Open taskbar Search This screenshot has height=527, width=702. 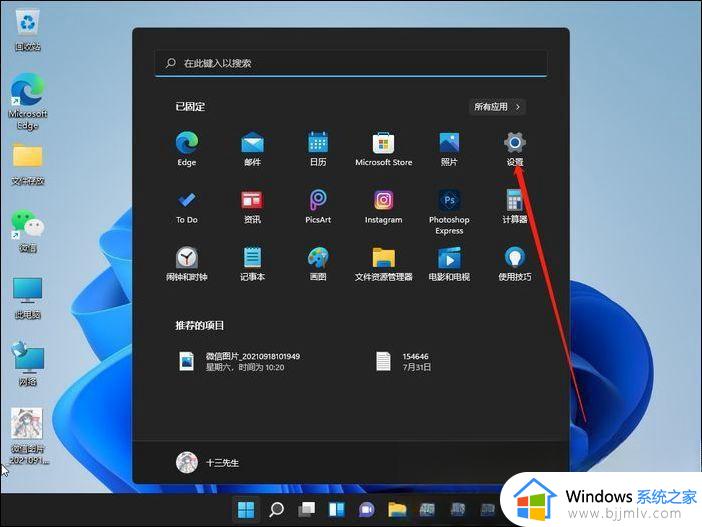[x=276, y=509]
